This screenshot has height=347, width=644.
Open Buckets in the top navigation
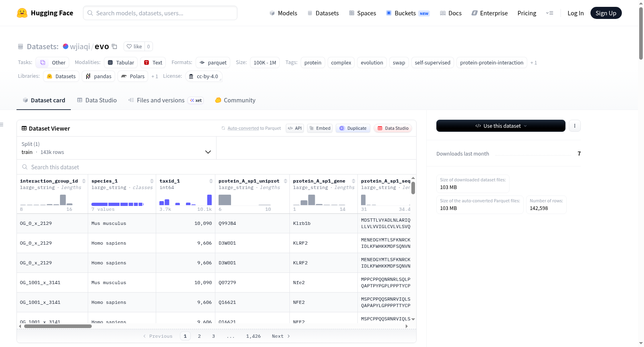coord(408,13)
